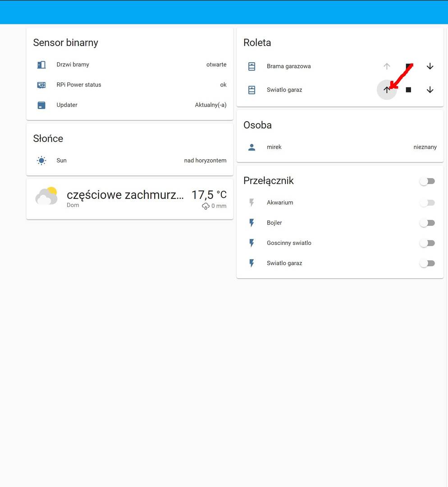This screenshot has width=448, height=487.
Task: Close Swiatlo garaz cover with down arrow
Action: pos(430,90)
